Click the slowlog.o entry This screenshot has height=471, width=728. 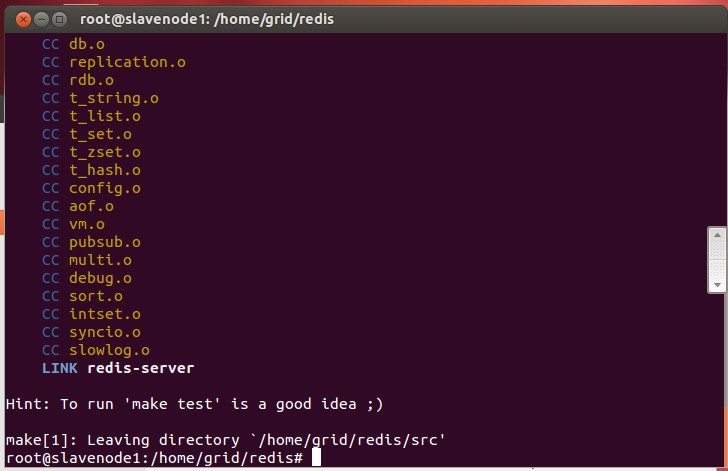tap(109, 350)
